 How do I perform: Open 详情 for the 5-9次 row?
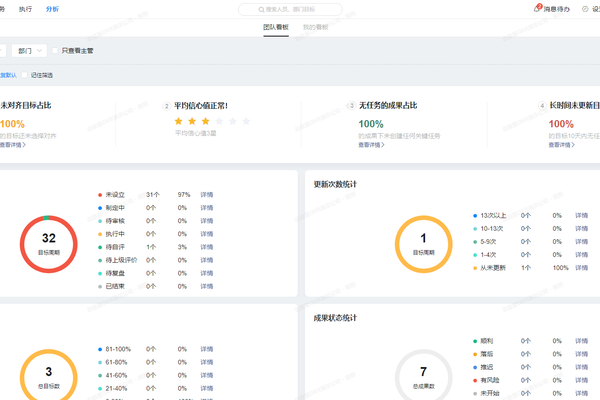(581, 242)
